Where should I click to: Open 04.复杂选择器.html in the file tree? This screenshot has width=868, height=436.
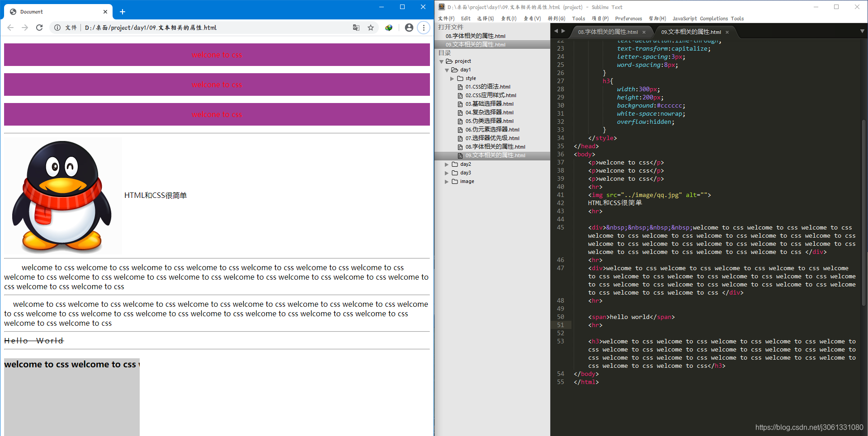[490, 113]
